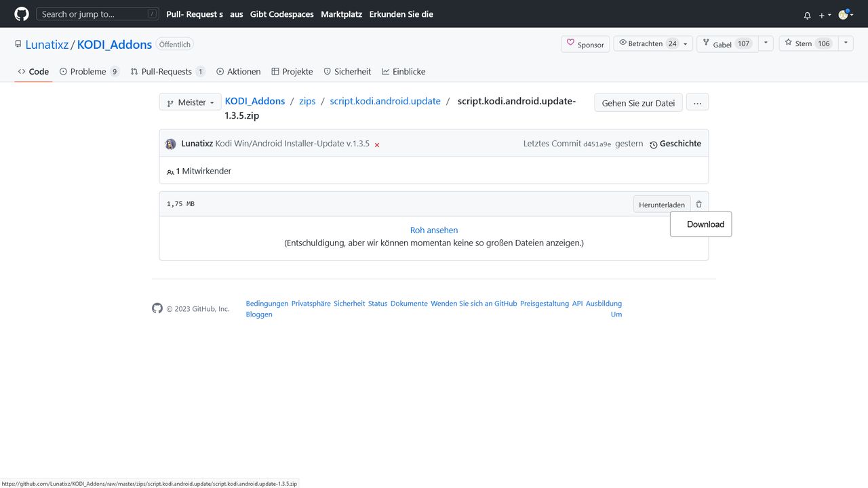Click the aus item in top navigation
This screenshot has height=488, width=868.
pos(237,14)
